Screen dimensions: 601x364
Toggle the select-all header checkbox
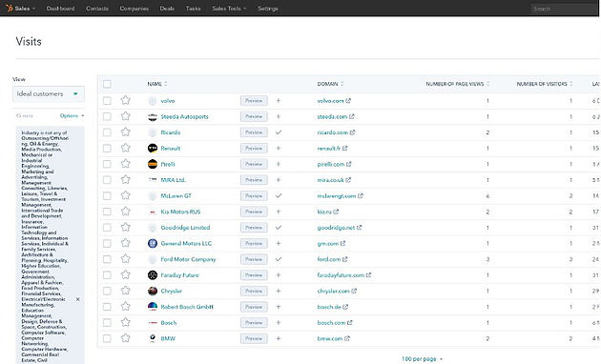107,84
